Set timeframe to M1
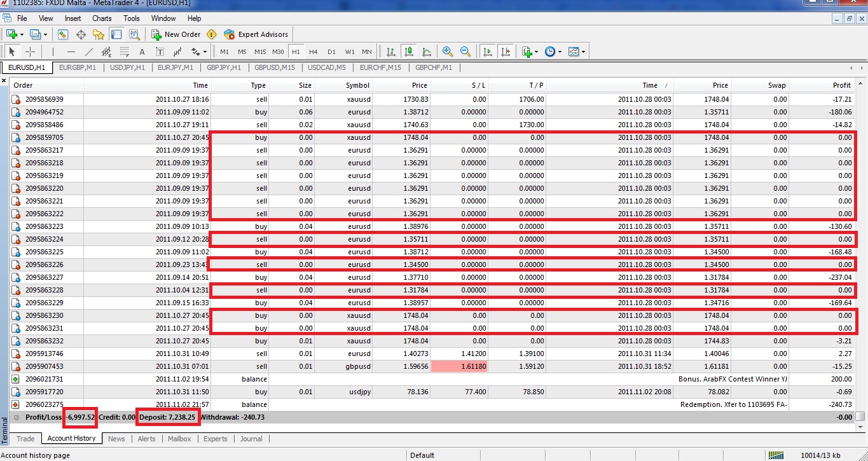Screen dimensions: 868x461 click(224, 52)
